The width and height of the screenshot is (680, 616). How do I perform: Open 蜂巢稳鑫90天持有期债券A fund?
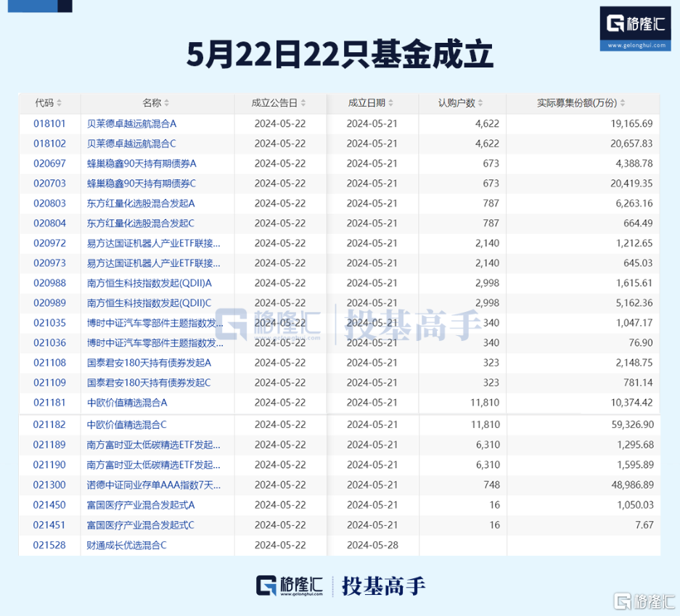(142, 163)
